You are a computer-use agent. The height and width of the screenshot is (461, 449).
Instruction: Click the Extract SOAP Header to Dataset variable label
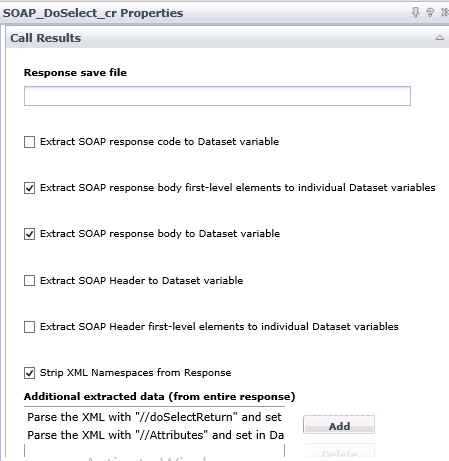(141, 280)
